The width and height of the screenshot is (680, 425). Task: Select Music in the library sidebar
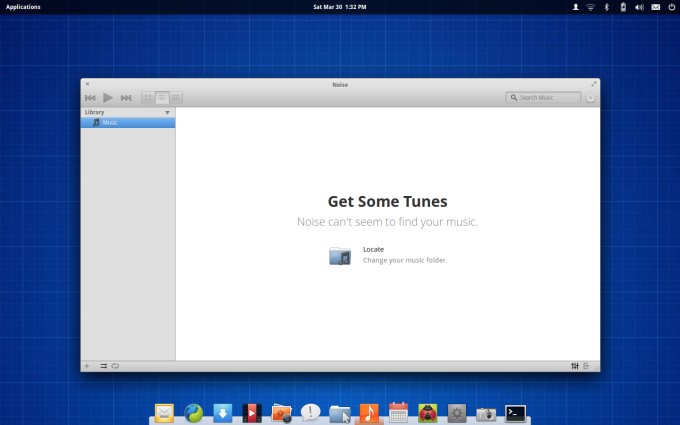[x=110, y=123]
